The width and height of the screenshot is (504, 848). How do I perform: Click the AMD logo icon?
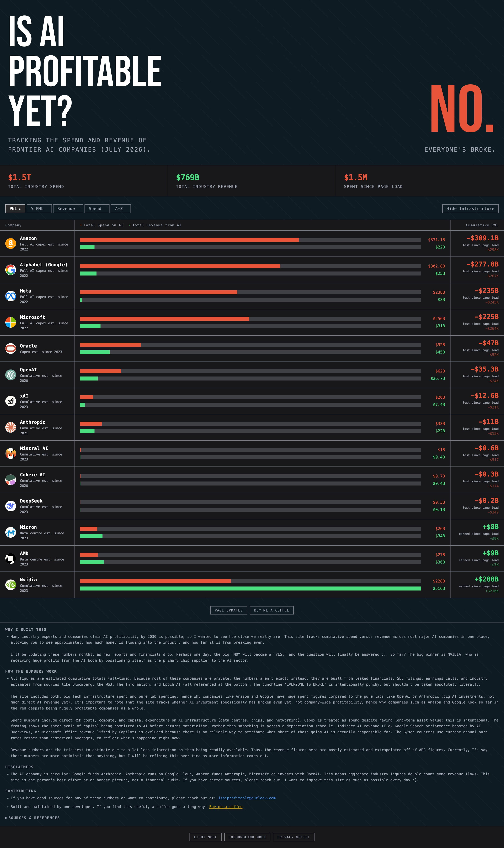[10, 558]
